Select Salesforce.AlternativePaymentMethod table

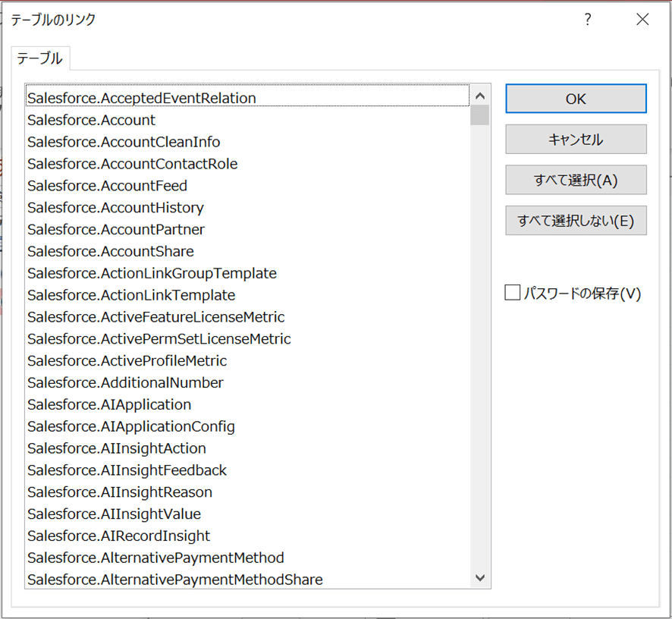248,558
